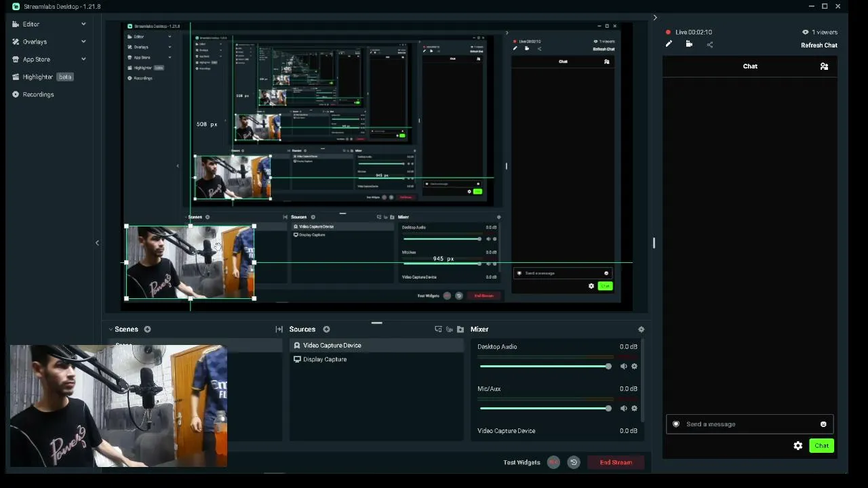Open the chat users list icon
Viewport: 868px width, 488px height.
pos(824,66)
